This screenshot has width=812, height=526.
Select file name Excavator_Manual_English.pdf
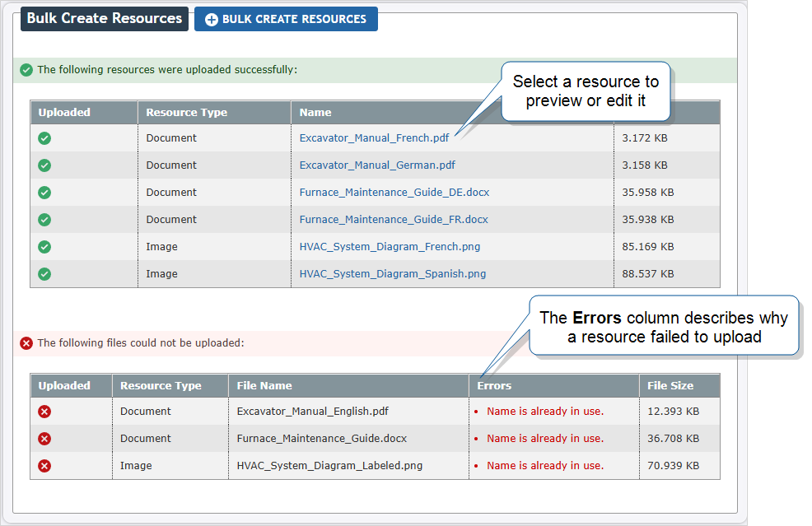click(x=312, y=412)
